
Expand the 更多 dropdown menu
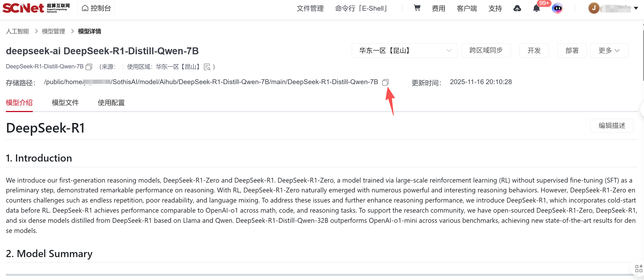pyautogui.click(x=609, y=51)
